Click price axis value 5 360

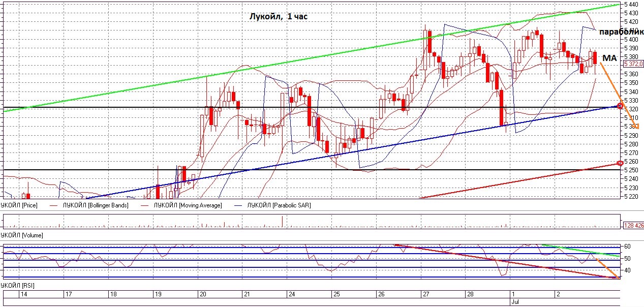coord(631,74)
